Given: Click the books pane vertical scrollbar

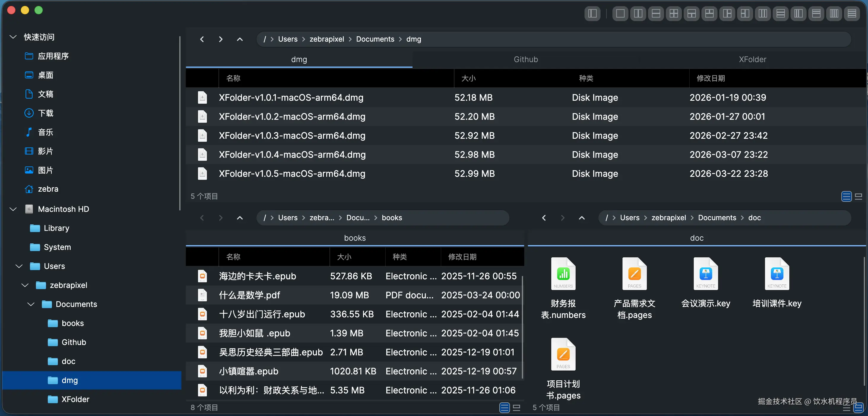Looking at the screenshot, I should tap(523, 327).
